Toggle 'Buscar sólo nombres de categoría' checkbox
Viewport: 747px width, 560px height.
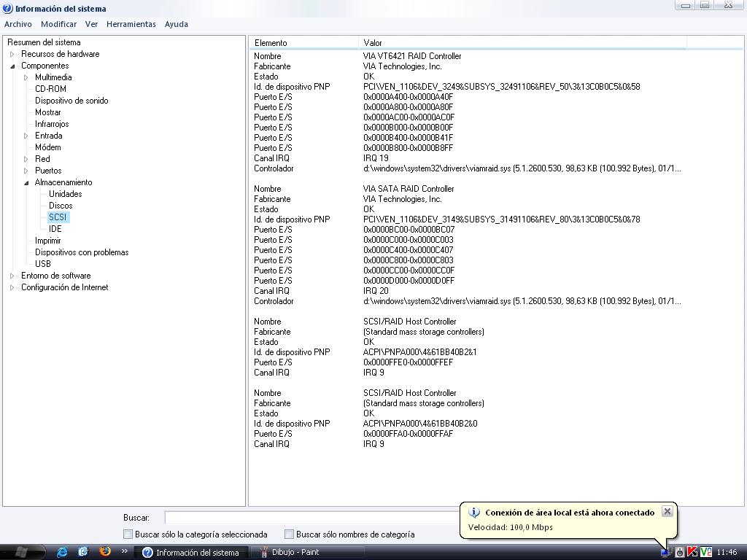[x=289, y=534]
